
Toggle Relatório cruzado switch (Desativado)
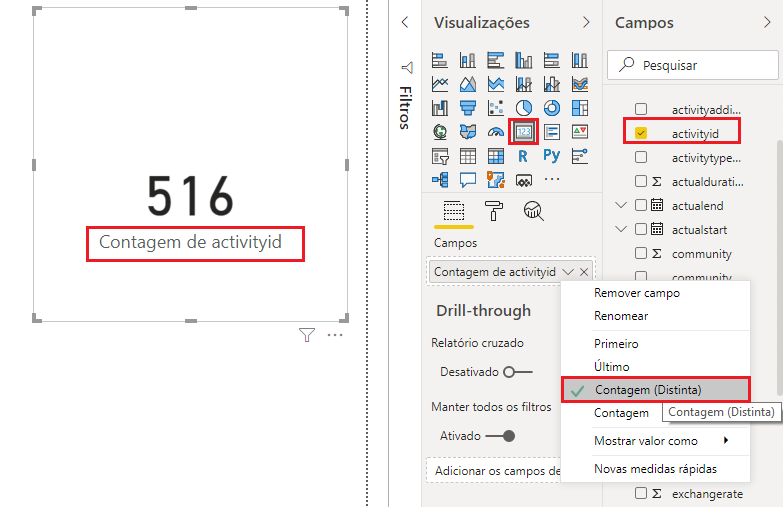click(x=518, y=372)
